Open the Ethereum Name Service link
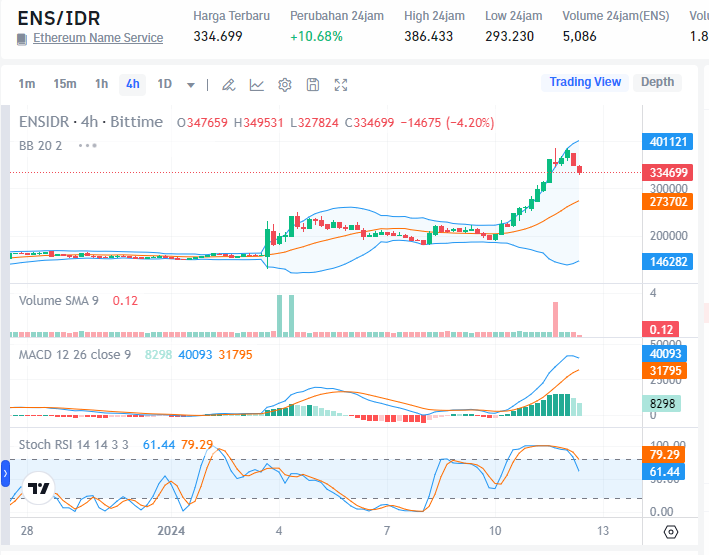Image resolution: width=709 pixels, height=555 pixels. click(x=98, y=38)
